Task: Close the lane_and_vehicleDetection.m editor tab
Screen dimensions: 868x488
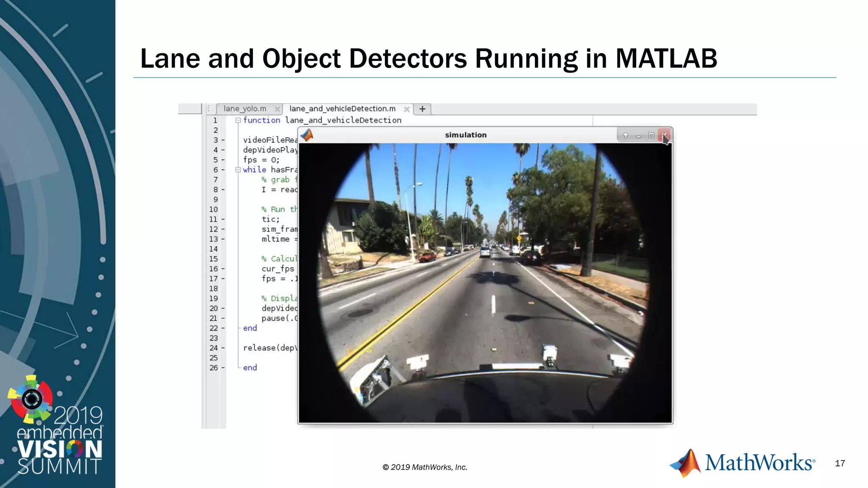Action: click(406, 109)
